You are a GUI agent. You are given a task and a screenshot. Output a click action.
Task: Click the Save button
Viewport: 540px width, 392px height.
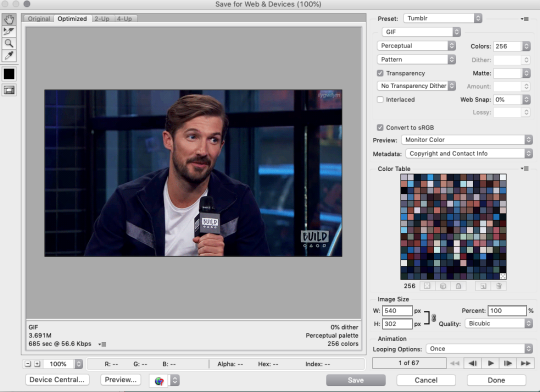[x=356, y=380]
